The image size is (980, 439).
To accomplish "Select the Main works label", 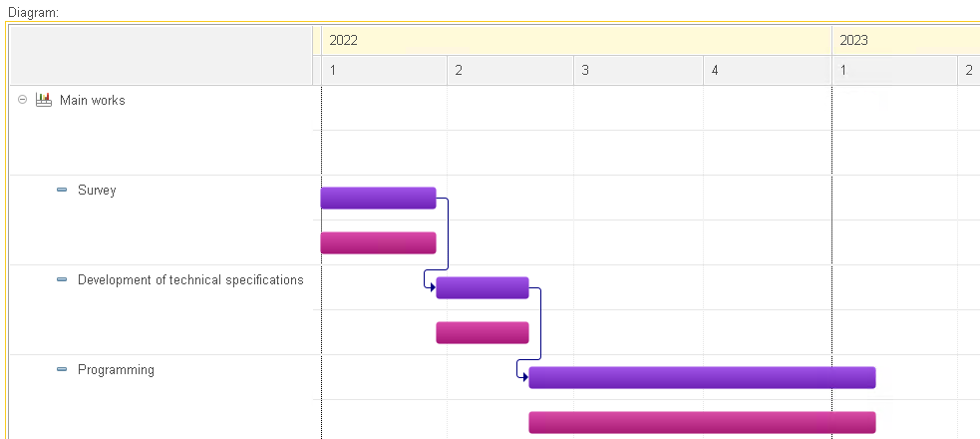I will [93, 100].
